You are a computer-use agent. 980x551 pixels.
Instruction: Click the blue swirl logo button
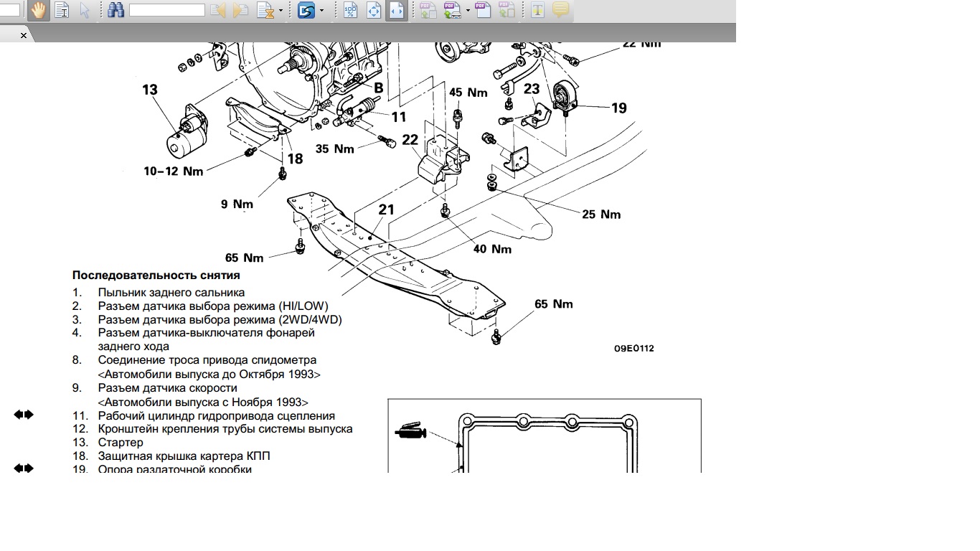click(306, 10)
